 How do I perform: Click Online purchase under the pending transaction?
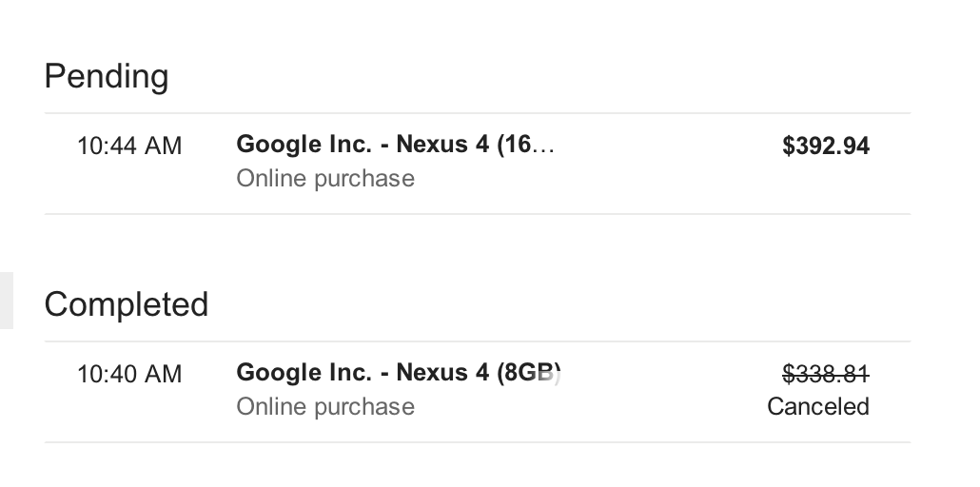[325, 179]
